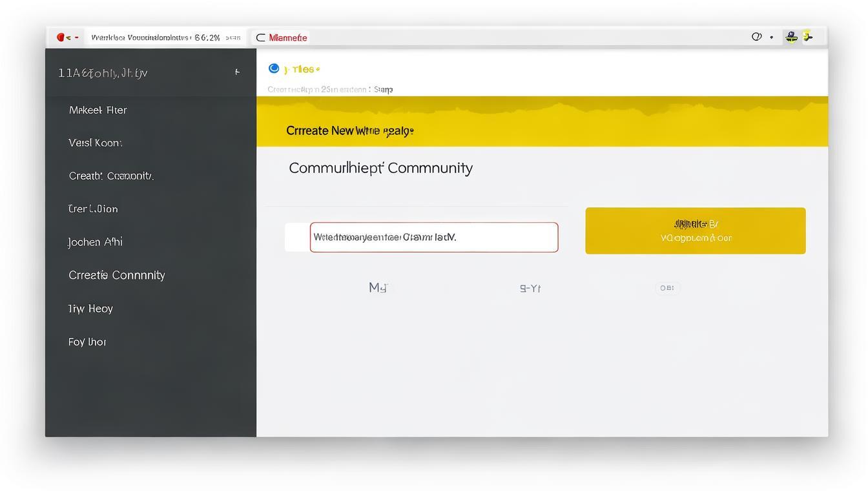Click the small dot icon in top bar

pos(771,37)
